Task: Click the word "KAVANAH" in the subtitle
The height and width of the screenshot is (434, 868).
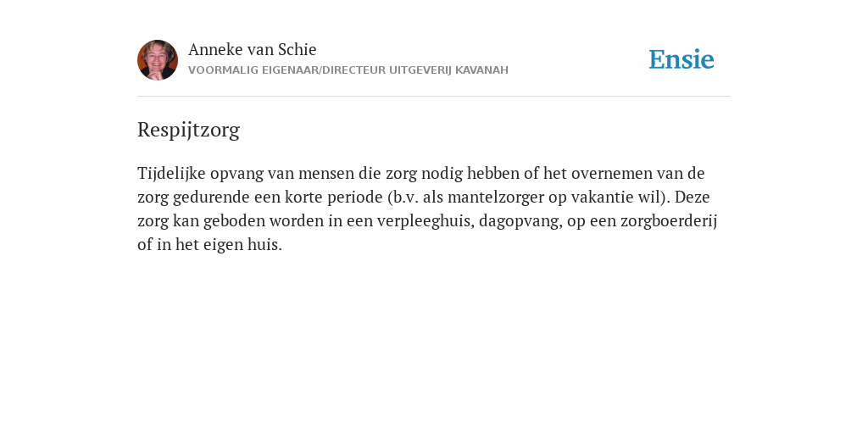Action: [481, 70]
